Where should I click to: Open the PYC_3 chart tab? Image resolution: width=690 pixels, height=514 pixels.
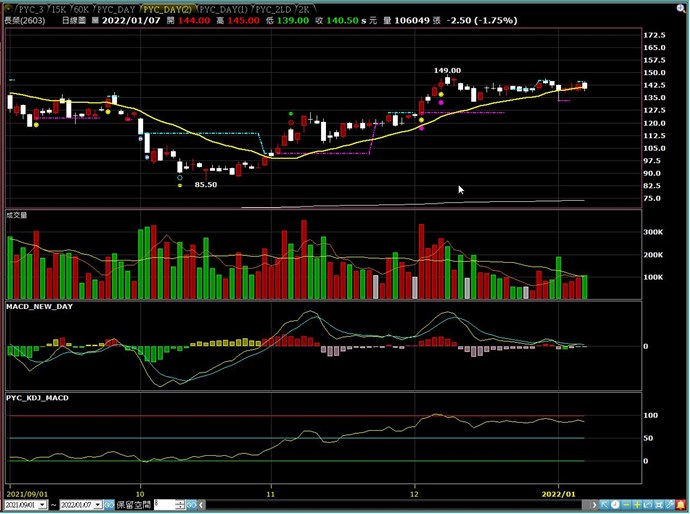coord(30,9)
